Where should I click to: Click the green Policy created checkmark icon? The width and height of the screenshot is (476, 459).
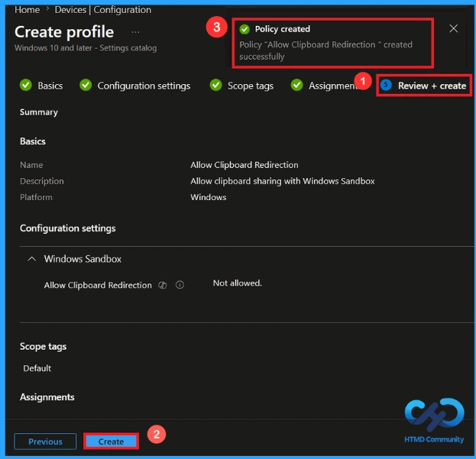pos(244,30)
